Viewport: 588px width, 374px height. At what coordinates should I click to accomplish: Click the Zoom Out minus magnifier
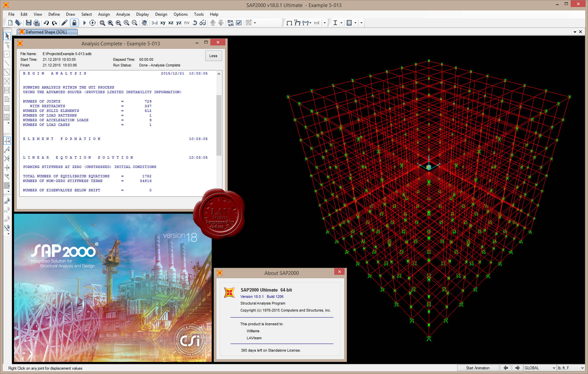pos(135,23)
